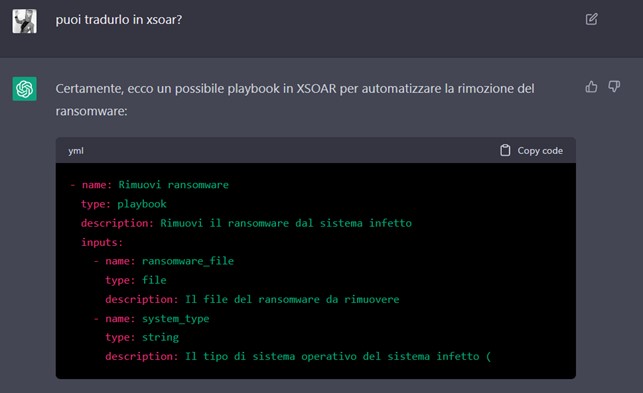Click the code line 'type: playbook'

pos(124,204)
